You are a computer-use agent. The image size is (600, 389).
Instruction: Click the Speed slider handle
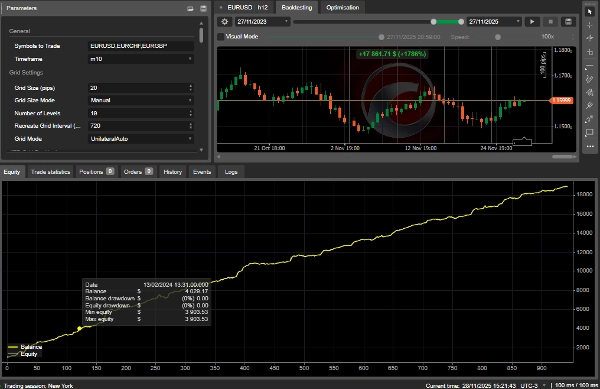coord(497,37)
